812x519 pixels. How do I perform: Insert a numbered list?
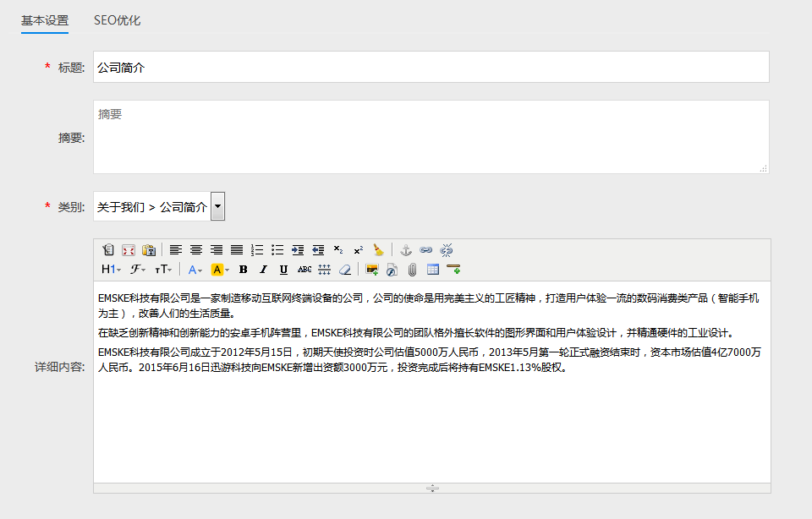(257, 250)
